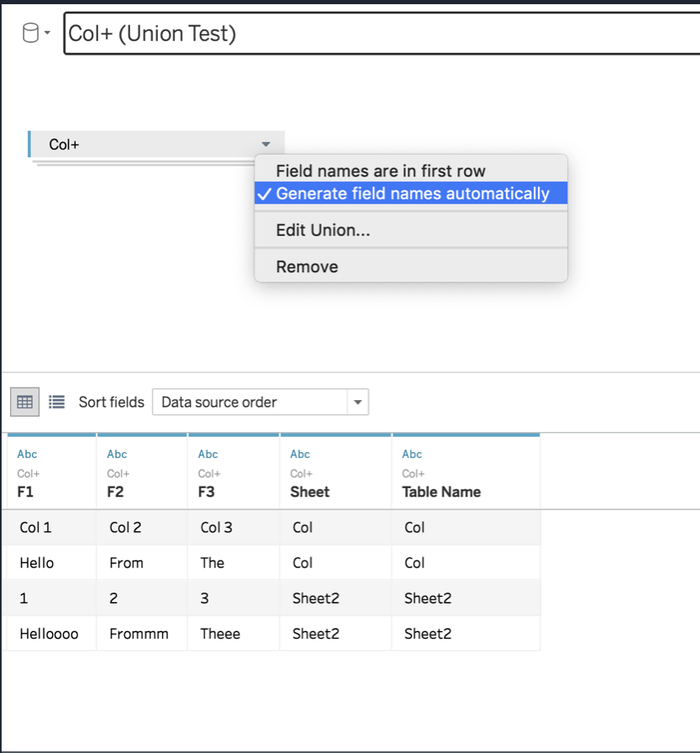700x753 pixels.
Task: Switch to the grid preview view icon
Action: point(24,402)
